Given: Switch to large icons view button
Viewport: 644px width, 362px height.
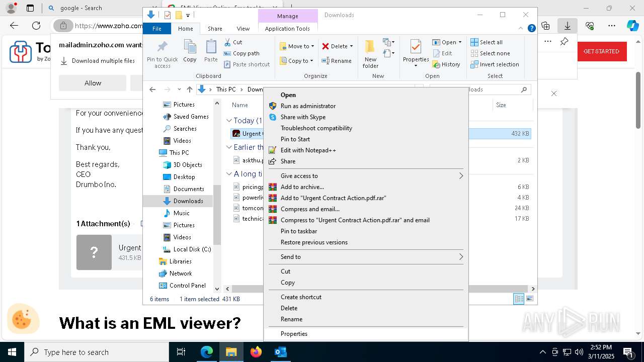Looking at the screenshot, I should point(529,299).
